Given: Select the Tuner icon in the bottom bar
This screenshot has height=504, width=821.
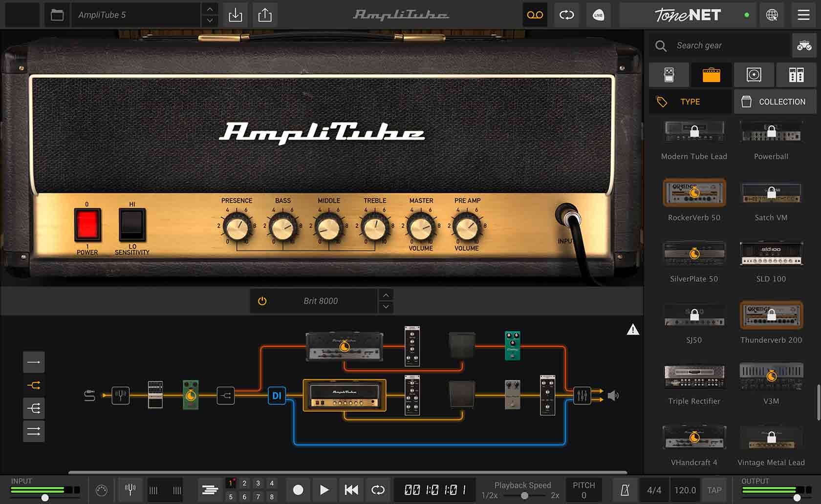Looking at the screenshot, I should click(130, 490).
